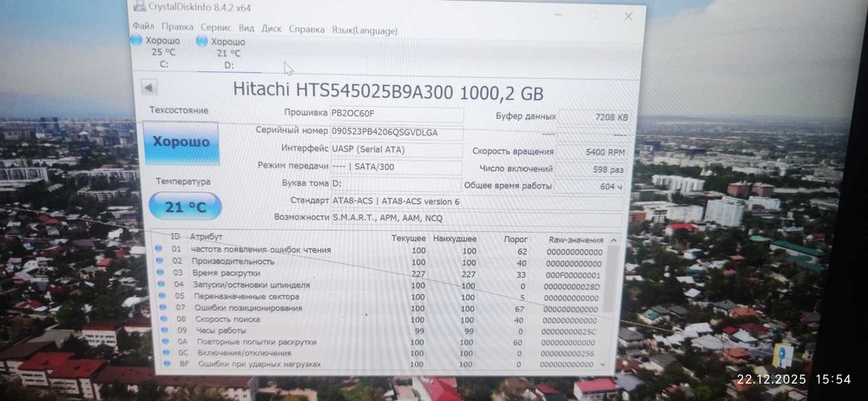Click status dot of attribute 01 row
This screenshot has height=401, width=868.
159,249
